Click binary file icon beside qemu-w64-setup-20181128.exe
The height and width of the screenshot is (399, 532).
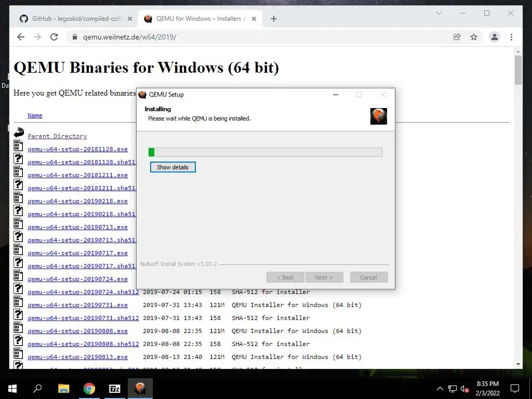tap(18, 145)
